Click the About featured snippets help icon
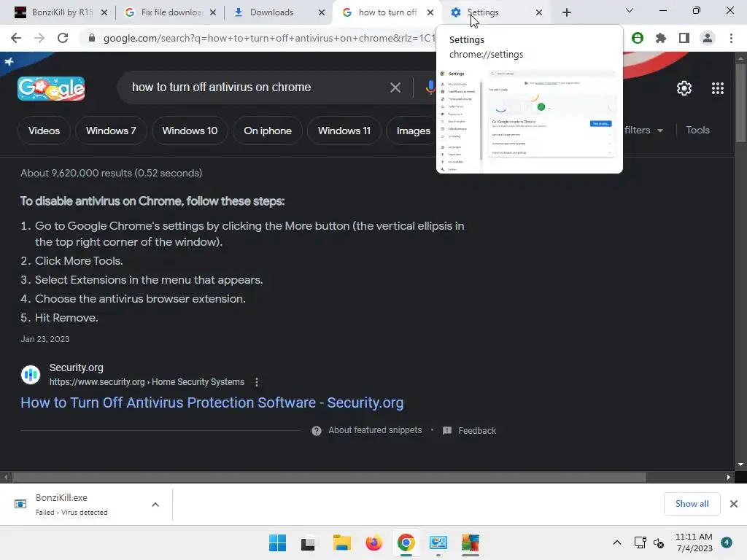This screenshot has height=560, width=747. click(317, 431)
